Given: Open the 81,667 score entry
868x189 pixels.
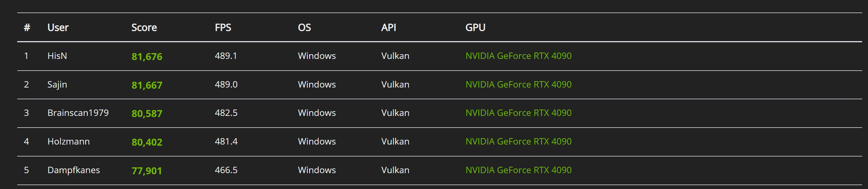Looking at the screenshot, I should click(x=147, y=85).
